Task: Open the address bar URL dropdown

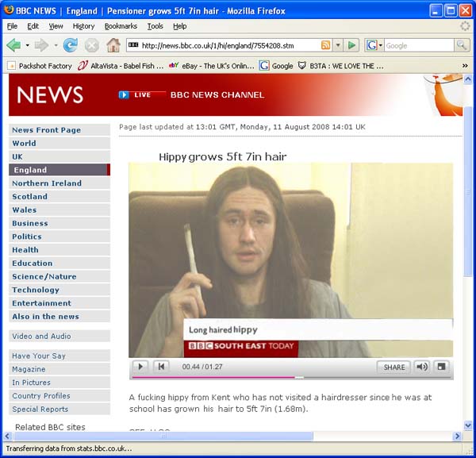Action: (x=338, y=45)
